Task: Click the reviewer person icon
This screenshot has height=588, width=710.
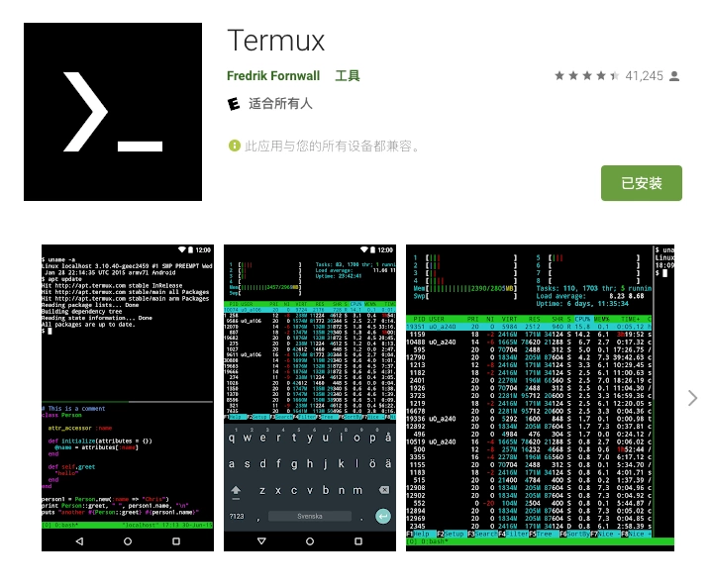Action: (674, 76)
